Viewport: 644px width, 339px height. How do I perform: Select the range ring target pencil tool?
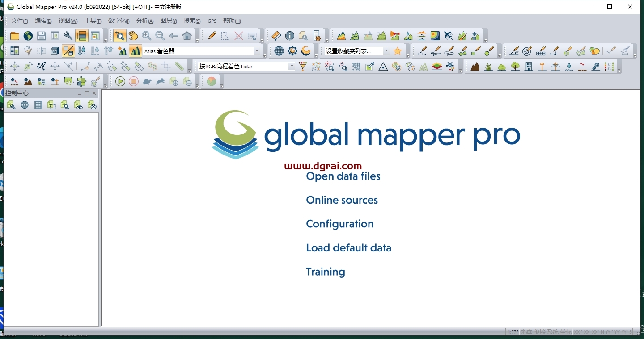[x=527, y=51]
